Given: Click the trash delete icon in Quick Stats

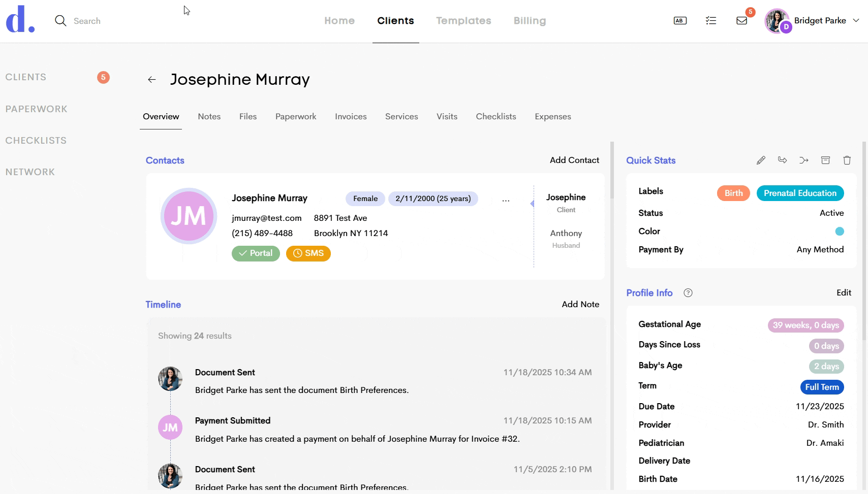Looking at the screenshot, I should pyautogui.click(x=847, y=160).
